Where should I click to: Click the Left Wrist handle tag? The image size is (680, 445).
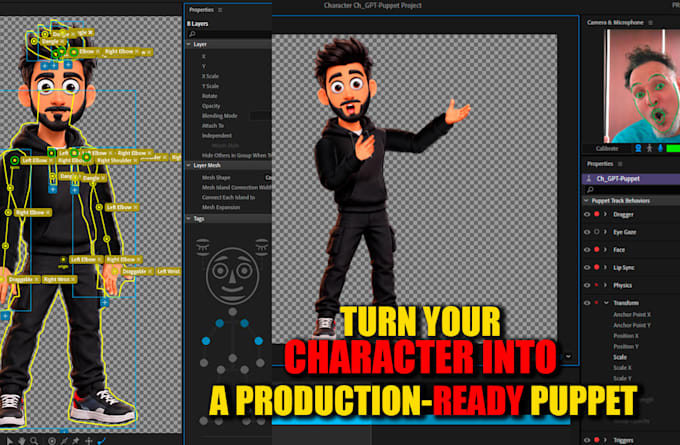tap(169, 272)
